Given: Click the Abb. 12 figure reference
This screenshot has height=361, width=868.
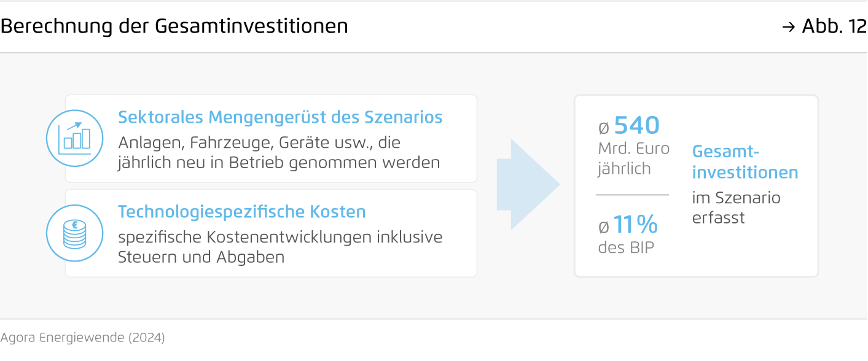Looking at the screenshot, I should [834, 26].
